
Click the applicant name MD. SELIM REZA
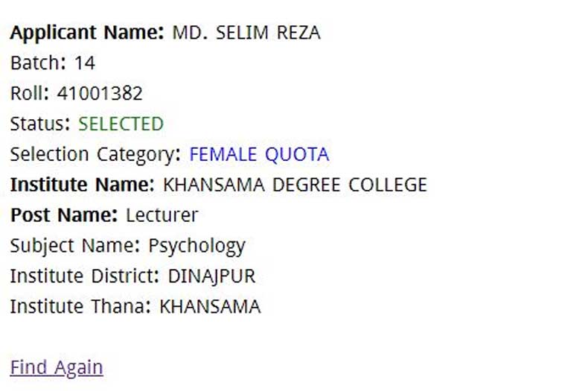[x=246, y=33]
